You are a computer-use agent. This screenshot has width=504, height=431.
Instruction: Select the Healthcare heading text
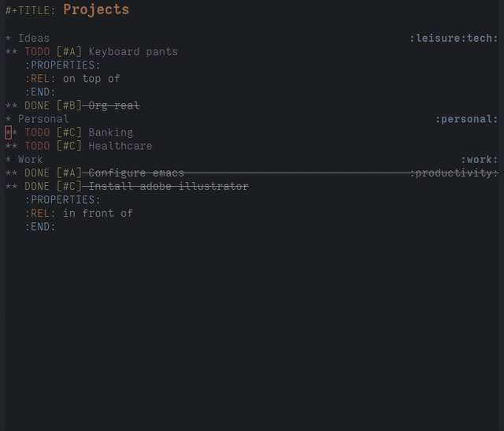[120, 146]
